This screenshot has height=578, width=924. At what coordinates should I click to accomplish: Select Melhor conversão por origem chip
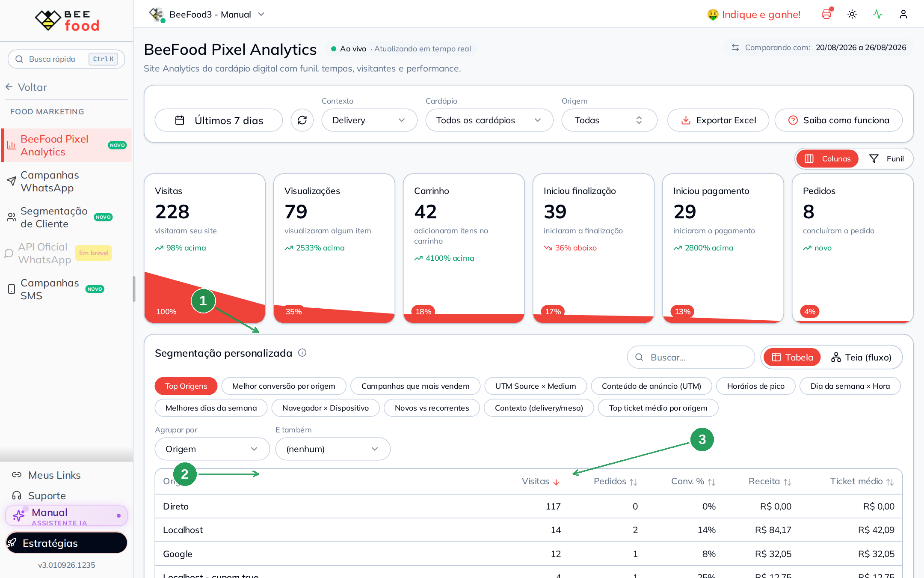[284, 386]
